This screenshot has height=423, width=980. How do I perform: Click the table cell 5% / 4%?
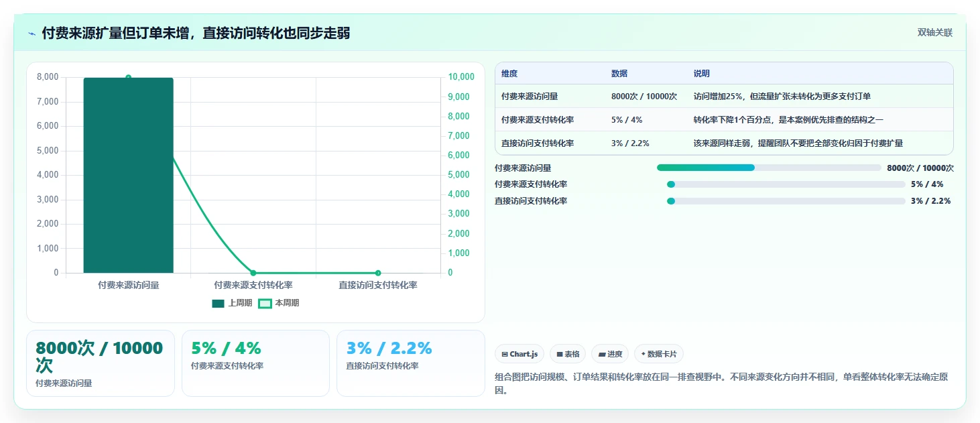click(x=627, y=120)
